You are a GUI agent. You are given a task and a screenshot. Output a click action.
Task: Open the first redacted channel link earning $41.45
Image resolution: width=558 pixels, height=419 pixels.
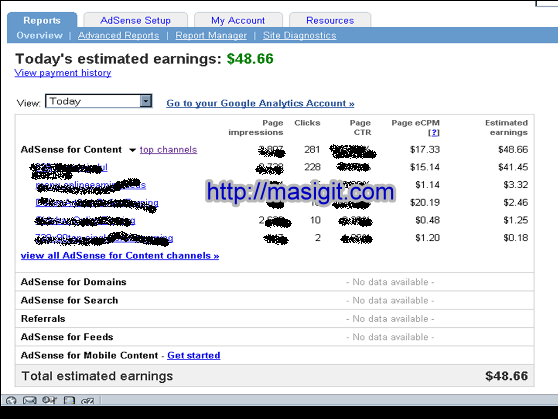(69, 167)
